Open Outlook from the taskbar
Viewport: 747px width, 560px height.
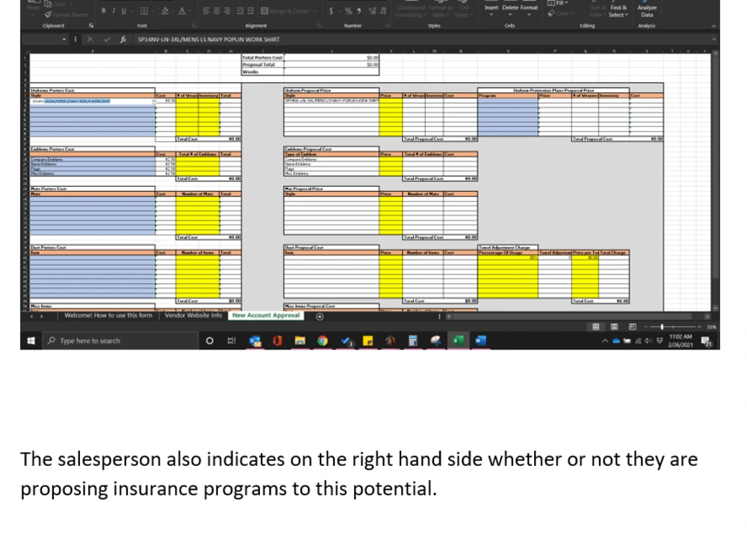(x=255, y=340)
